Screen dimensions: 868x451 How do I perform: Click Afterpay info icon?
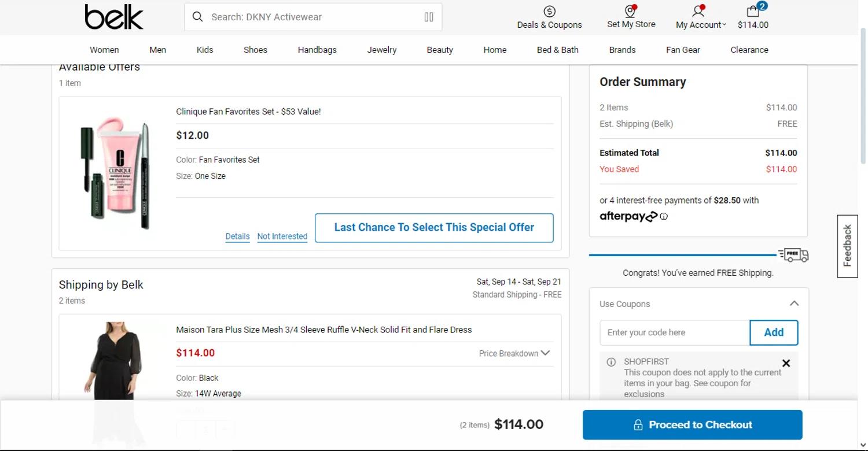pyautogui.click(x=664, y=216)
